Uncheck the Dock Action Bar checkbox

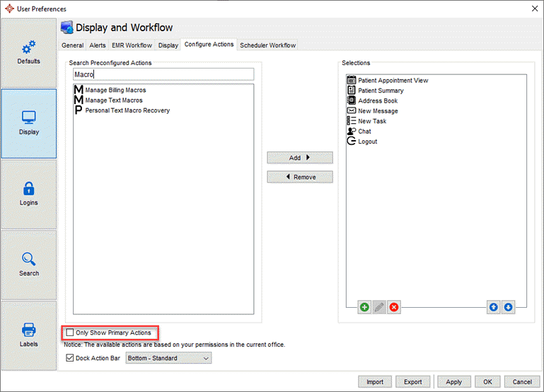pyautogui.click(x=70, y=358)
